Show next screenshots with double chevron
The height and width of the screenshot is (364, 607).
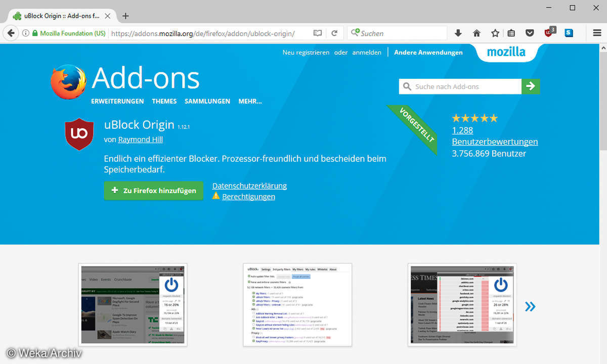(530, 306)
